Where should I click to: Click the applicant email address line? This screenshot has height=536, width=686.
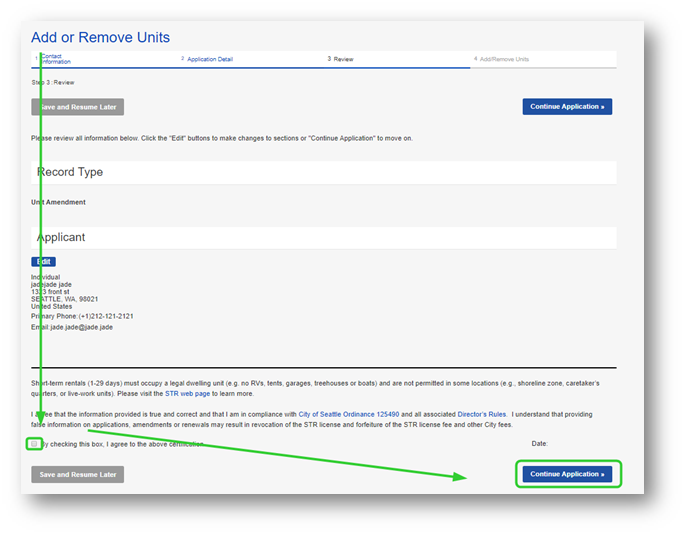72,327
